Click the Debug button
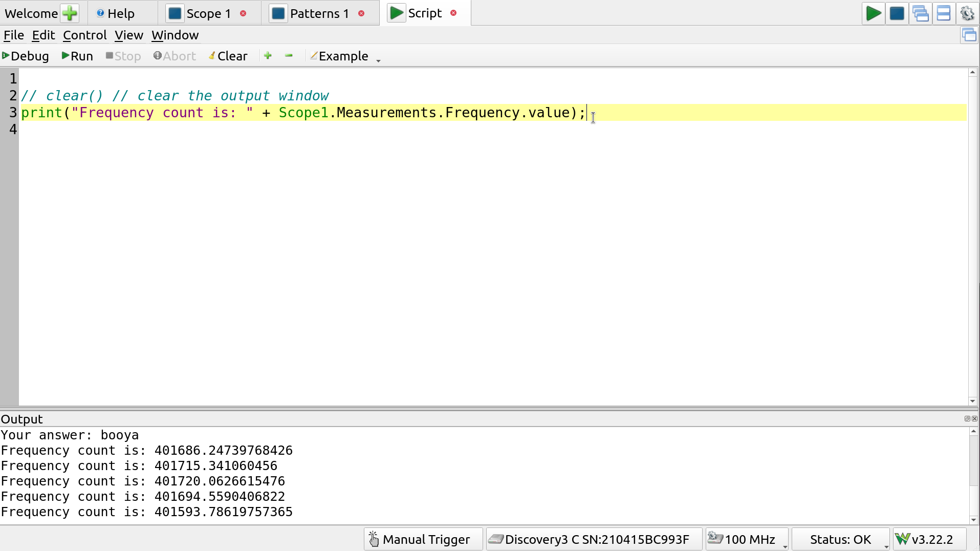The image size is (980, 551). pos(26,56)
